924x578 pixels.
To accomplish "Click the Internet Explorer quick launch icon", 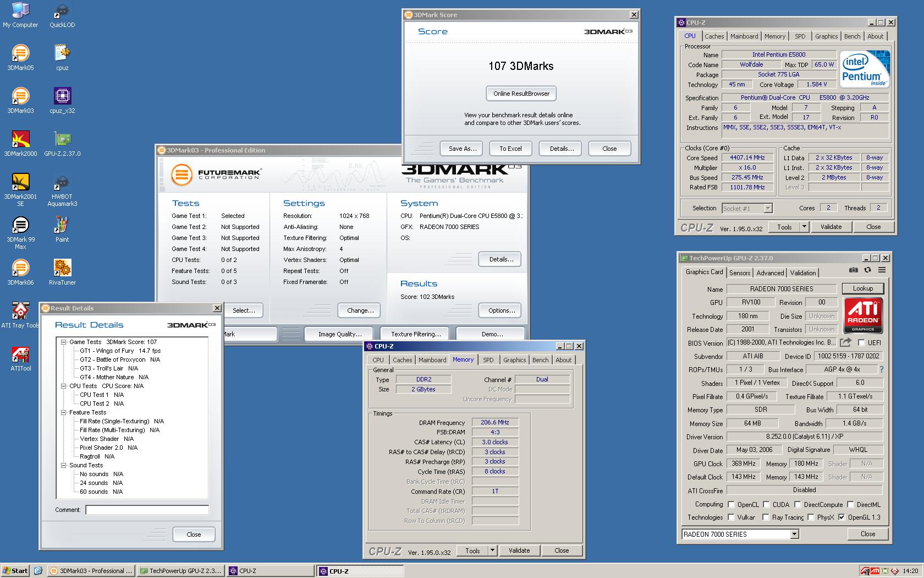I will point(38,571).
